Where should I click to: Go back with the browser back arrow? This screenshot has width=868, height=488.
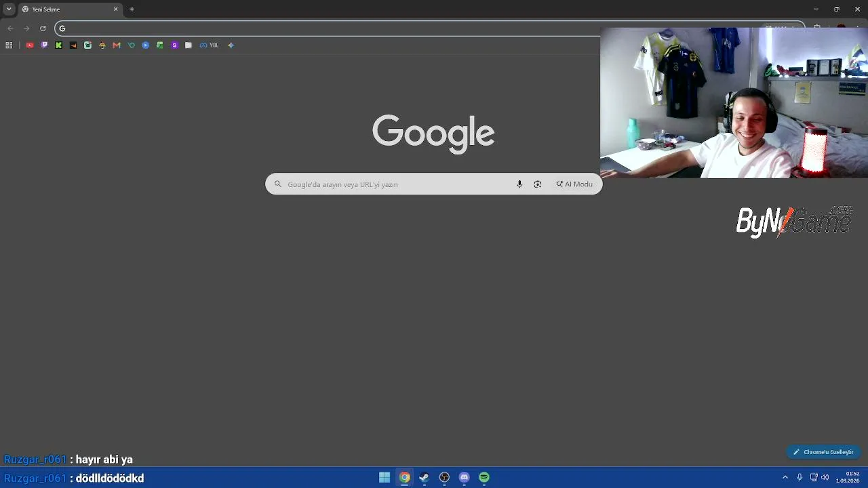click(x=10, y=28)
